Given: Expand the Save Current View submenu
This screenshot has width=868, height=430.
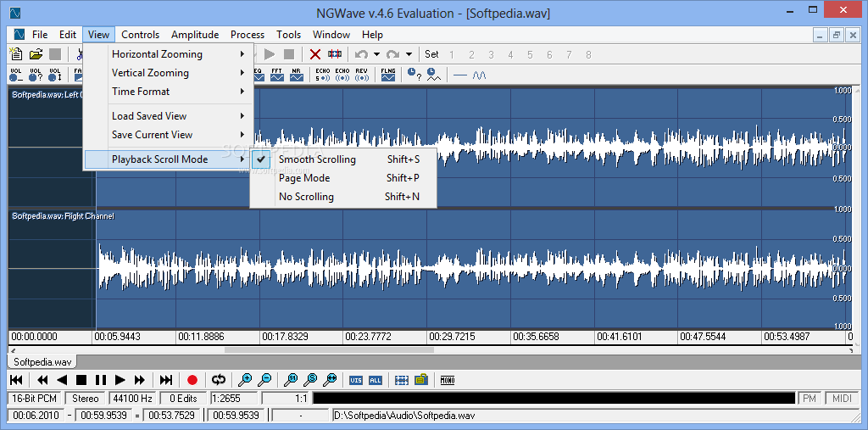Looking at the screenshot, I should (169, 135).
